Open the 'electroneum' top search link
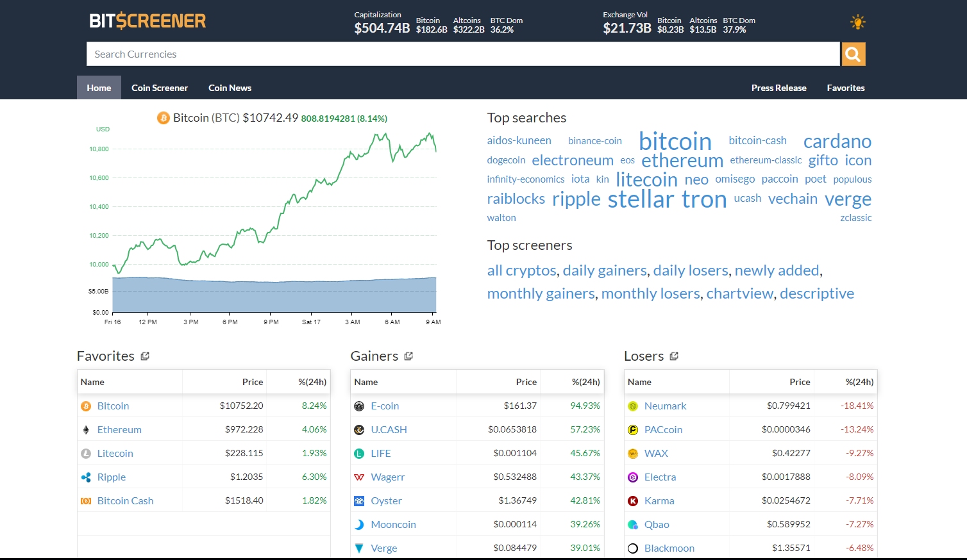Image resolution: width=967 pixels, height=560 pixels. click(573, 160)
